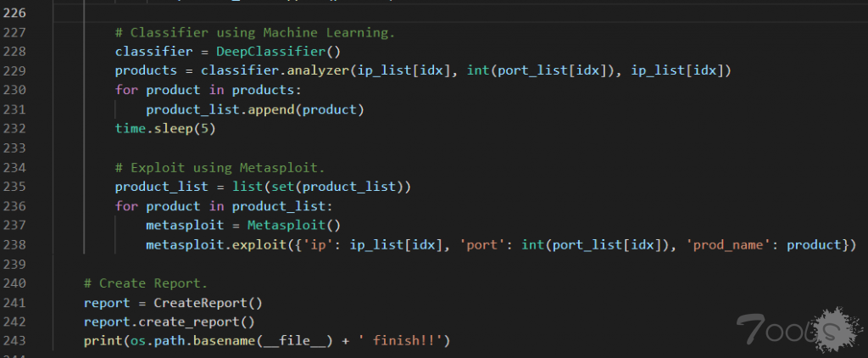
Task: Click the time.sleep(5) statement
Action: tap(165, 129)
